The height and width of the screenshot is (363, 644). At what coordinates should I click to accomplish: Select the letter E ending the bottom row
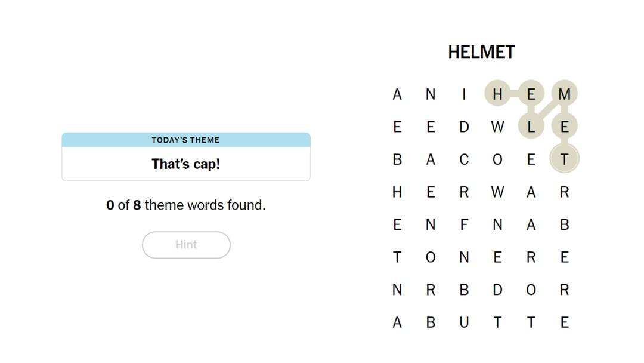pos(564,322)
